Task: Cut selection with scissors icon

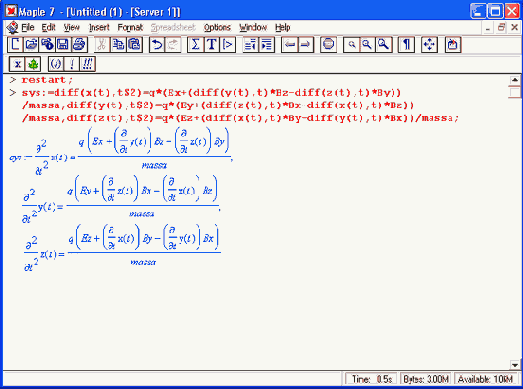Action: 102,45
